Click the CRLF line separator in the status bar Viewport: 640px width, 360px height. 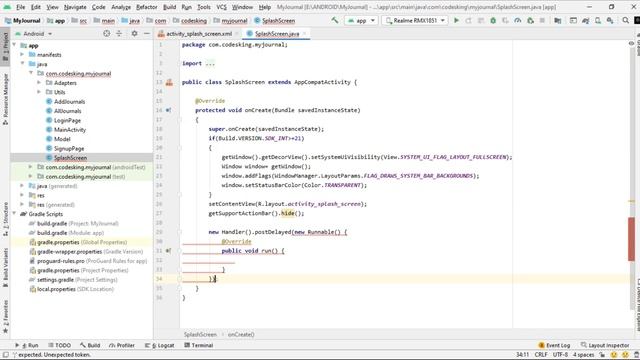point(541,355)
